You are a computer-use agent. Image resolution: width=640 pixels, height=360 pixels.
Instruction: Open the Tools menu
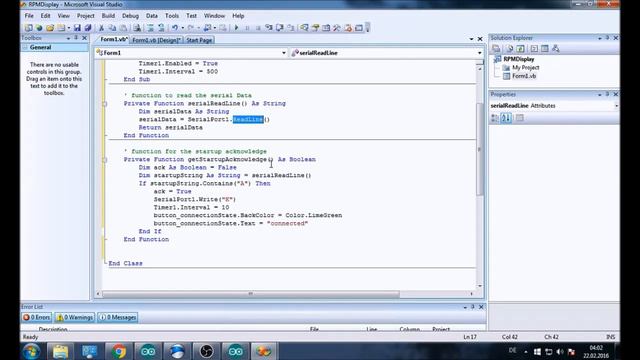click(172, 16)
